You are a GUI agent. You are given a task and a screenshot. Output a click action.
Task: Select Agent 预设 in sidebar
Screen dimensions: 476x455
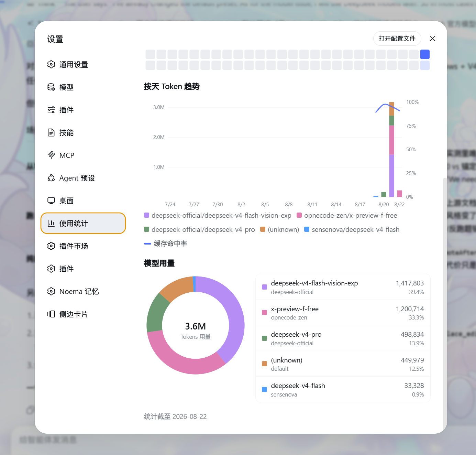[x=83, y=178]
